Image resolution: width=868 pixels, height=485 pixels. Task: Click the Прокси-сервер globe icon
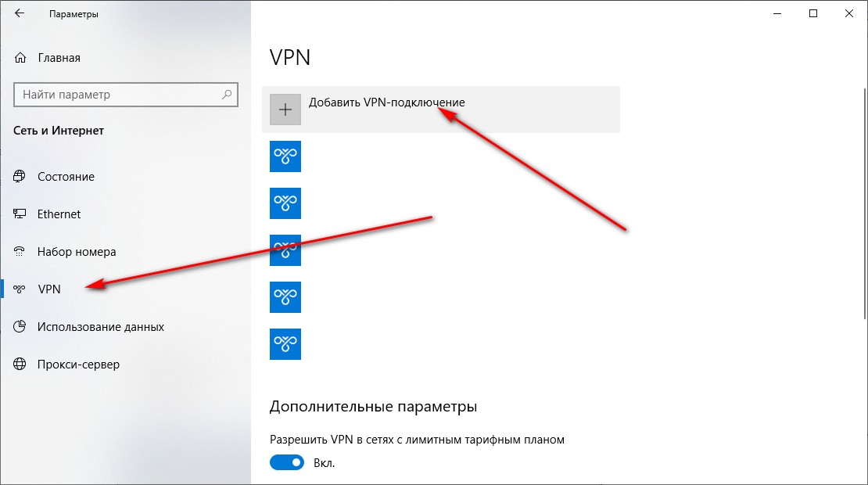[x=20, y=365]
